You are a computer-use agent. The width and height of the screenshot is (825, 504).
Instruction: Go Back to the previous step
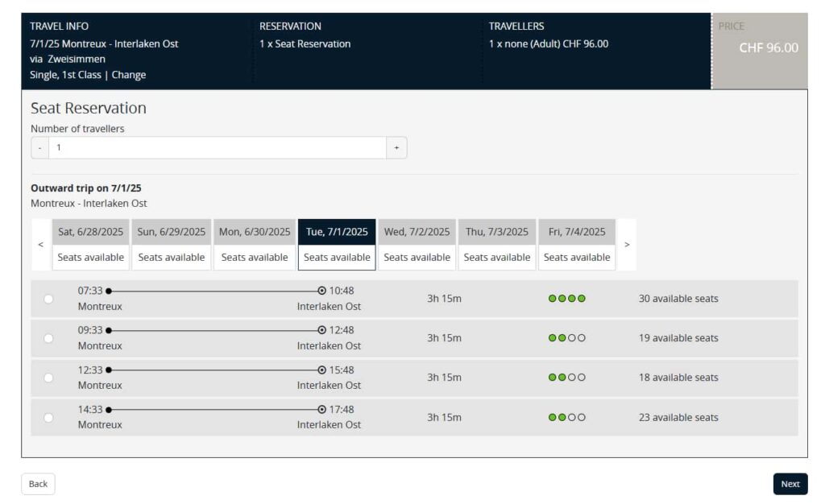click(38, 484)
